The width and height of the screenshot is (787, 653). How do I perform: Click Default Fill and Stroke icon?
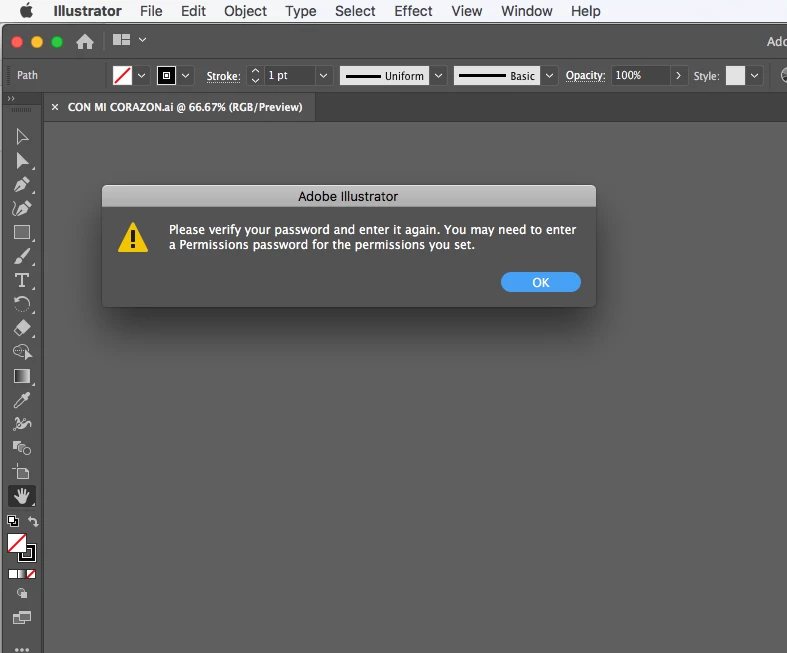pyautogui.click(x=13, y=521)
